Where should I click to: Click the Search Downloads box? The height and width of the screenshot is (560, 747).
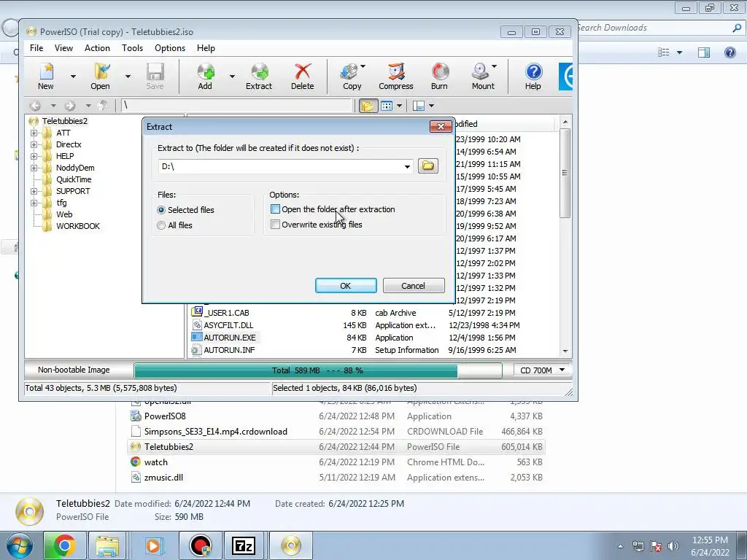[x=659, y=28]
